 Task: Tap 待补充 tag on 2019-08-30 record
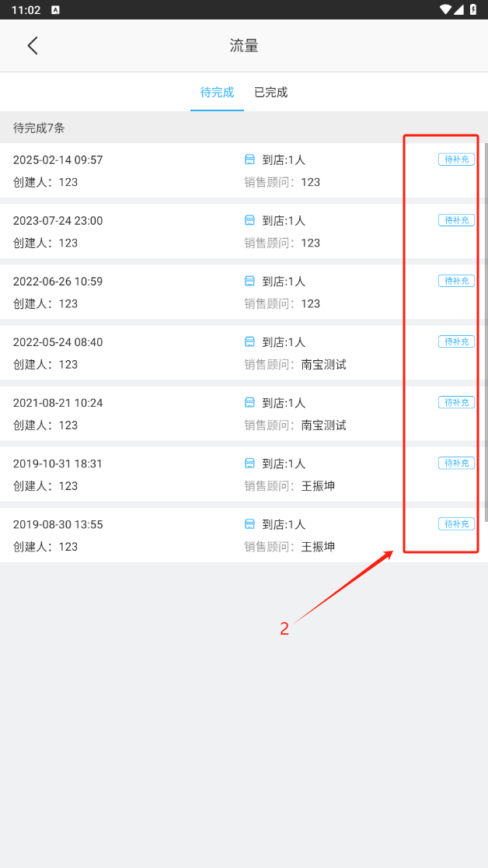(456, 523)
